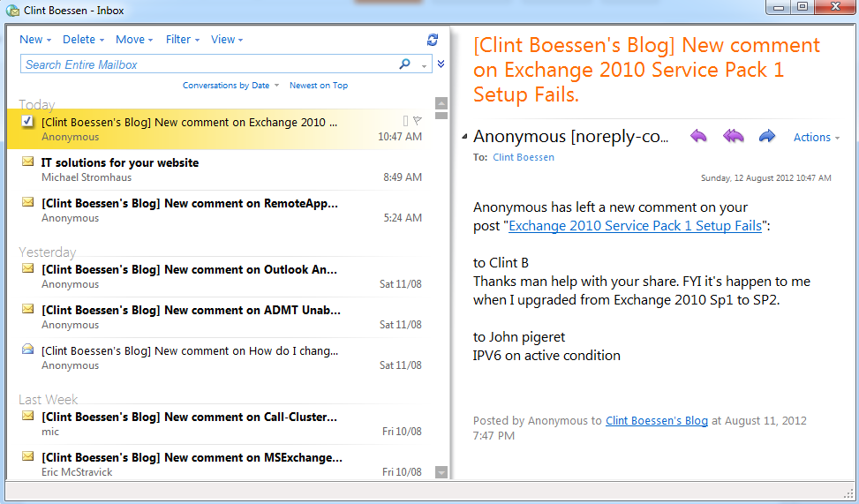Minimize the Inbox window

coord(779,7)
